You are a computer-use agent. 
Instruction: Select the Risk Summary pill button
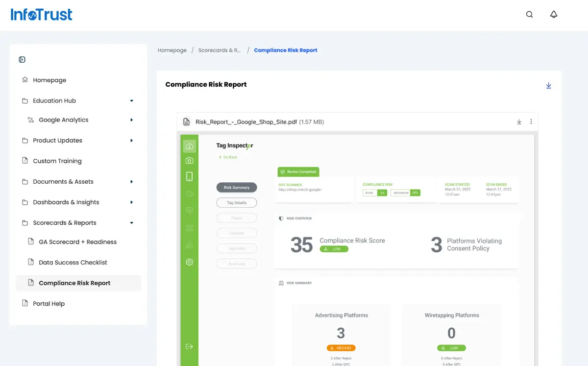(x=237, y=188)
